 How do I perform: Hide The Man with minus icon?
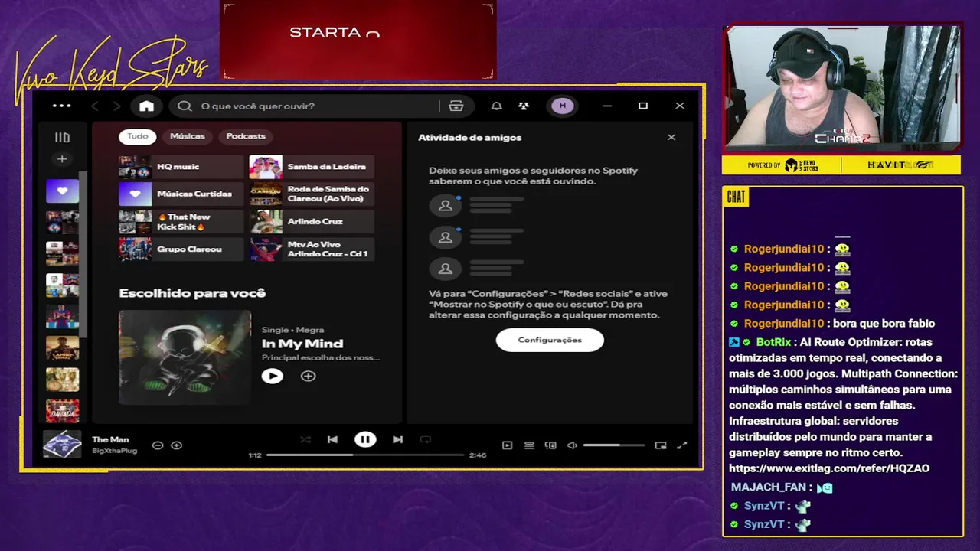[x=158, y=445]
